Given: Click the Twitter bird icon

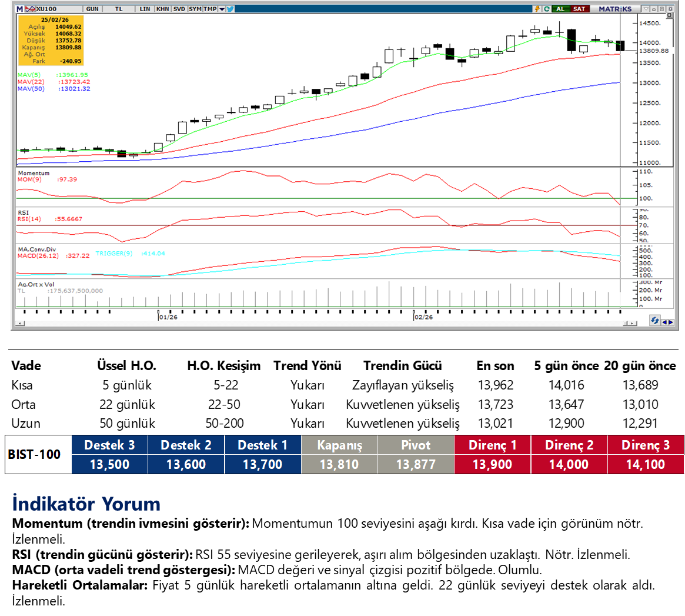Looking at the screenshot, I should coord(230,9).
